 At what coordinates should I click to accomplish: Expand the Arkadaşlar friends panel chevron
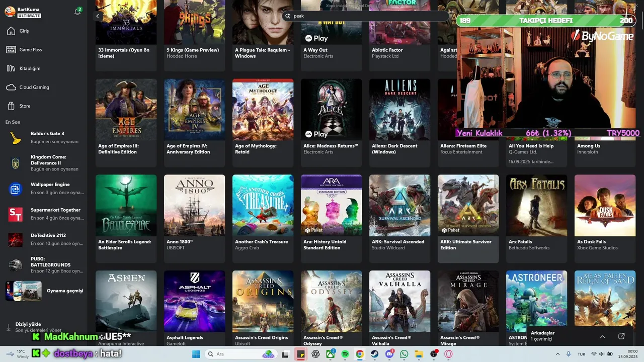[602, 336]
